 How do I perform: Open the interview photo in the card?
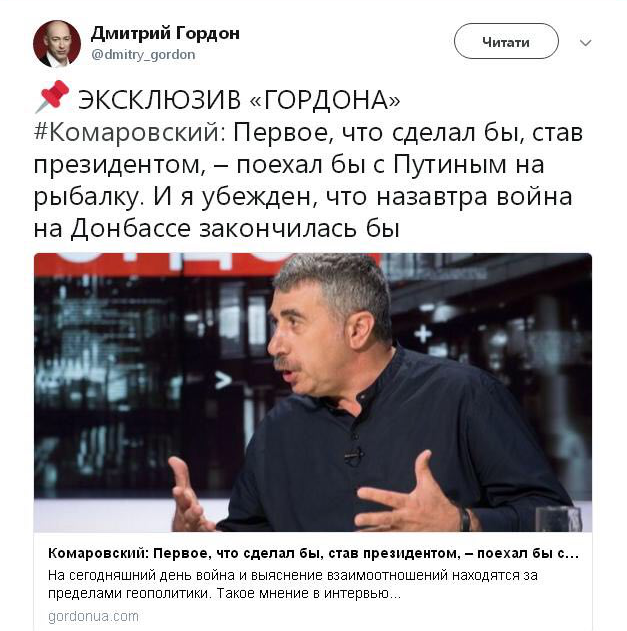click(313, 392)
